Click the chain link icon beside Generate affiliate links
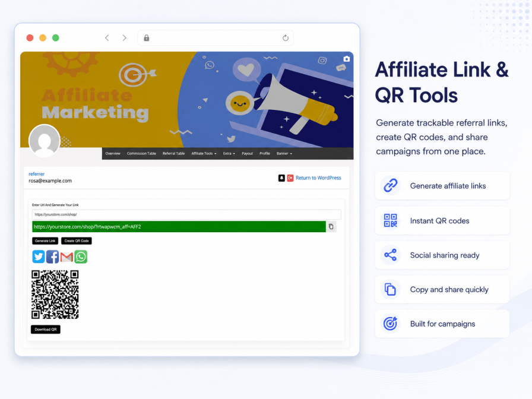The image size is (532, 399). (390, 186)
